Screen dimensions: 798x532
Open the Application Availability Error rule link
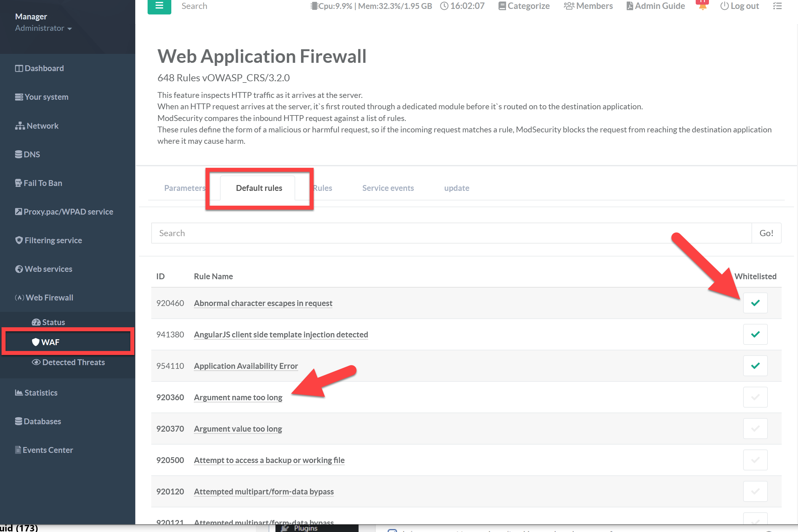point(246,366)
